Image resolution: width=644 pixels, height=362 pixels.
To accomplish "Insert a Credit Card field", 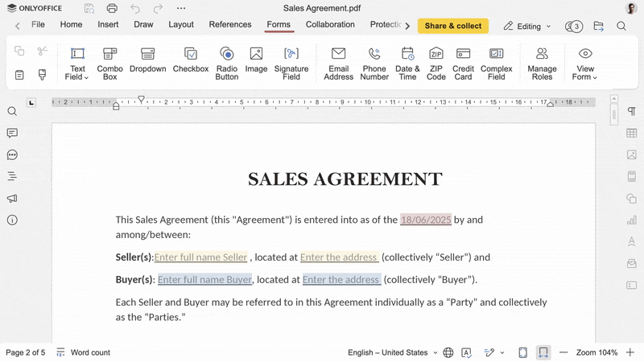I will pyautogui.click(x=463, y=63).
